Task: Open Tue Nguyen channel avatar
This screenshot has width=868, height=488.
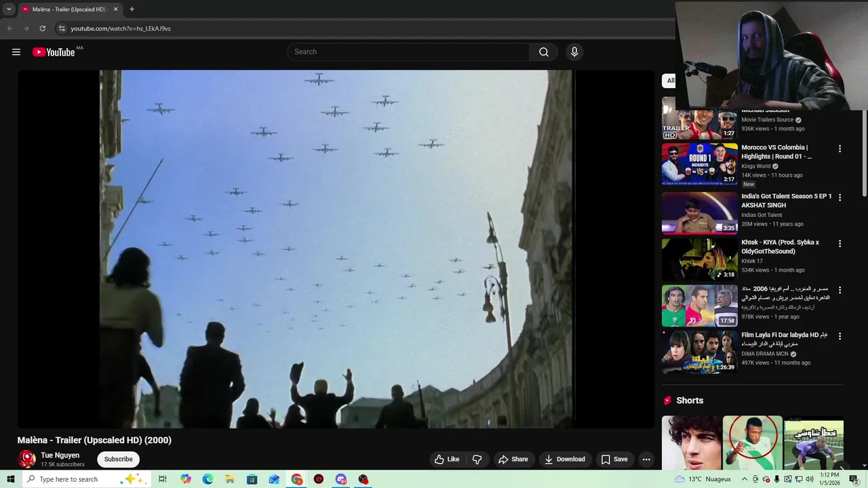Action: pos(27,460)
